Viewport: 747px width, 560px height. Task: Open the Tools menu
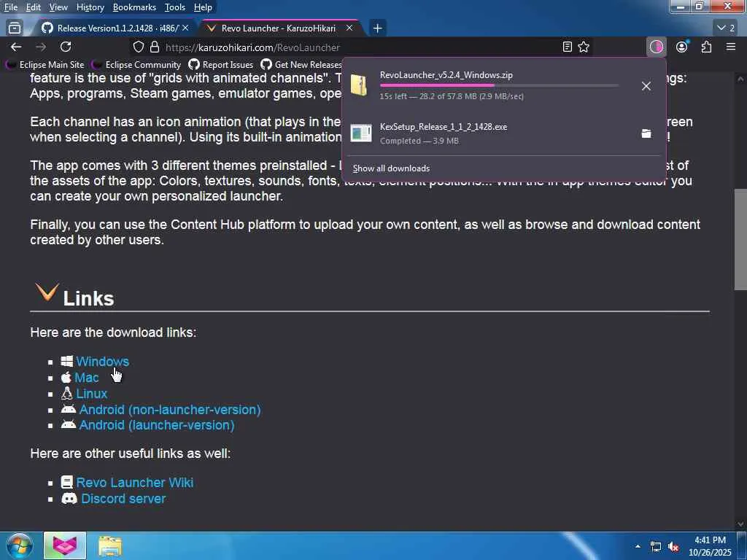(175, 7)
